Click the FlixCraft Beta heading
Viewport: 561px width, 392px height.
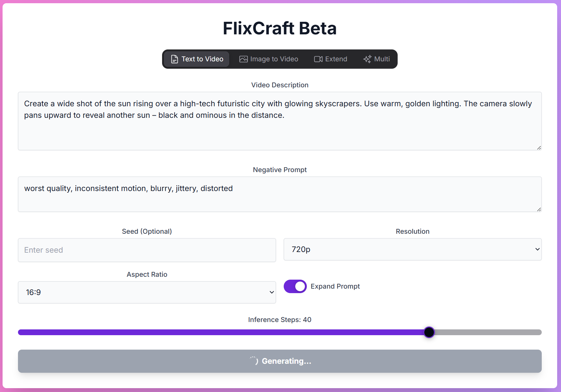[280, 28]
